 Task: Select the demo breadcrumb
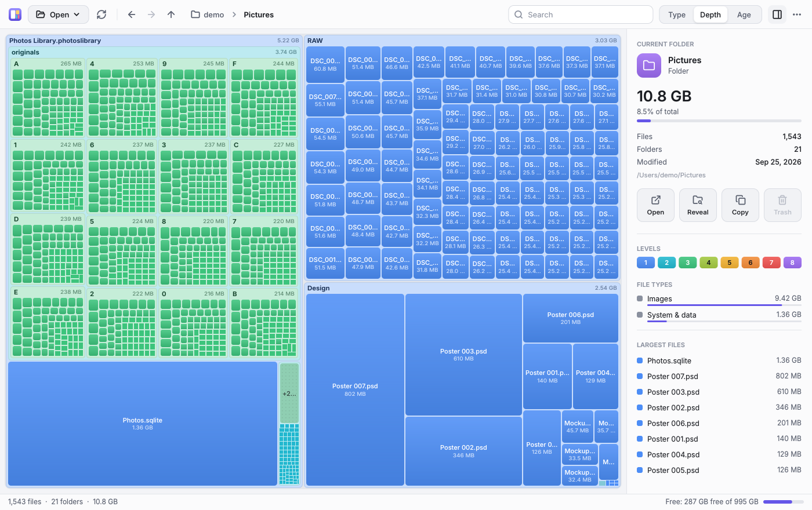208,14
